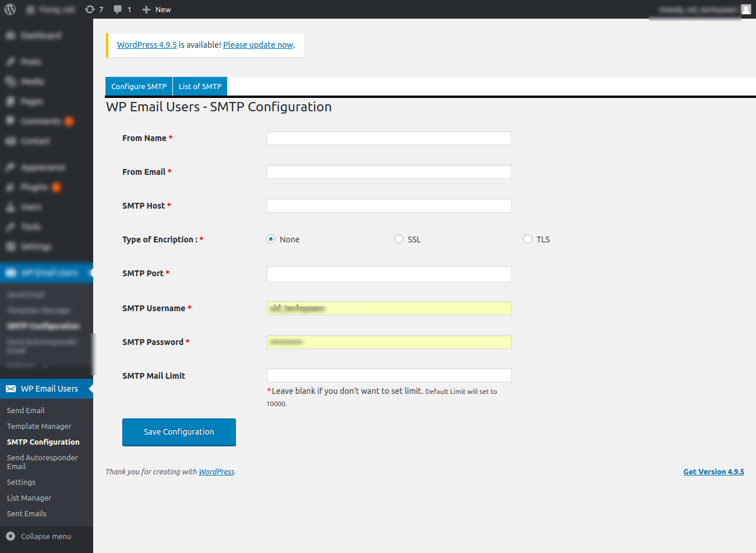Click into the SMTP Mail Limit field
Image resolution: width=756 pixels, height=553 pixels.
pyautogui.click(x=389, y=375)
